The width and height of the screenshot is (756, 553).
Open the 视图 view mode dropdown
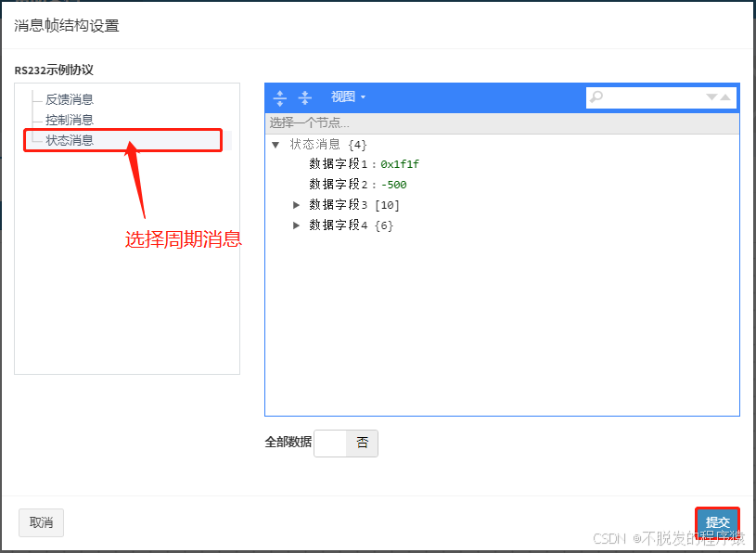coord(348,97)
